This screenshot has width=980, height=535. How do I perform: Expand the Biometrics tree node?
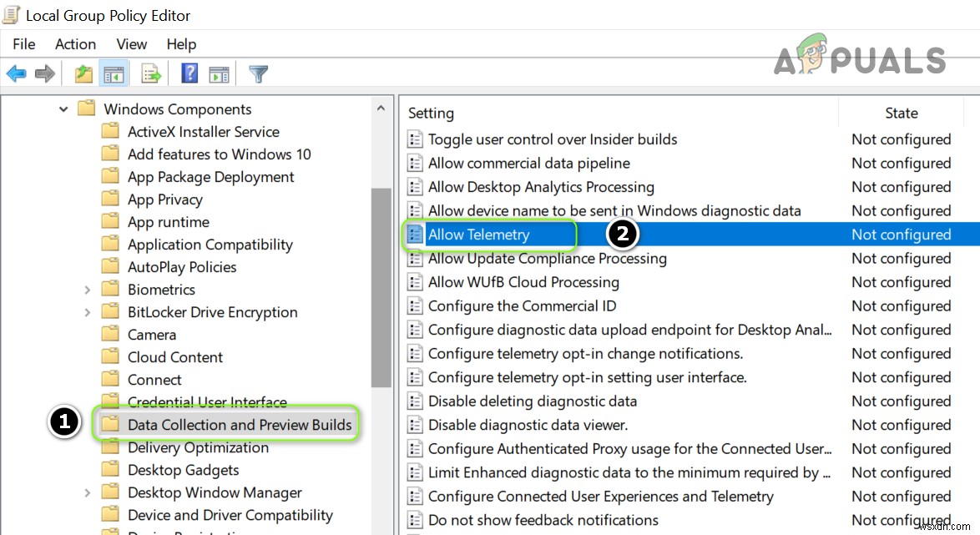[x=87, y=289]
